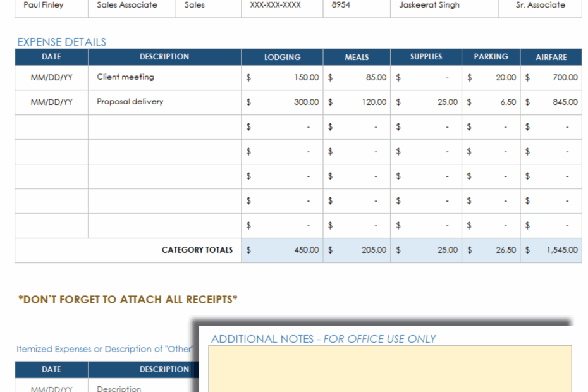Click the Client meeting description cell
588x392 pixels.
164,77
